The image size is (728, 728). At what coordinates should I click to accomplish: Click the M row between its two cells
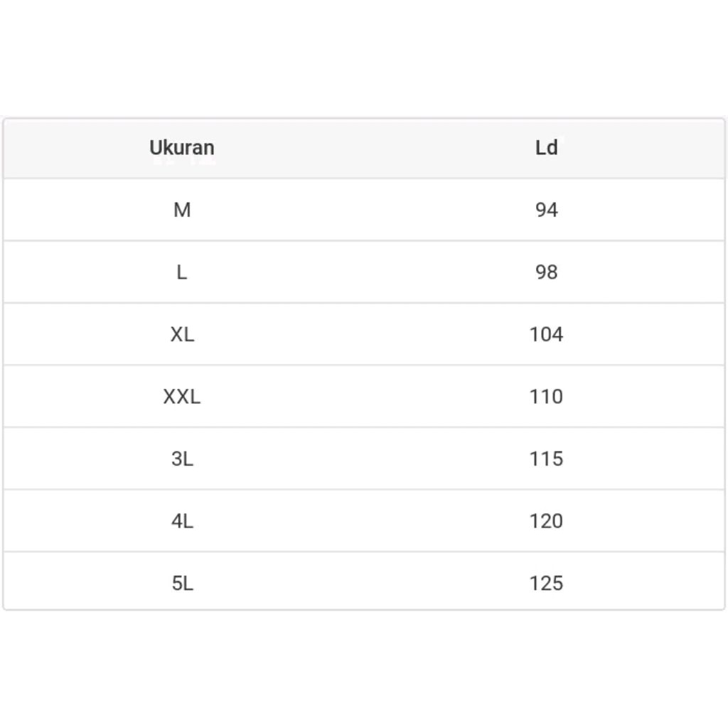coord(364,210)
